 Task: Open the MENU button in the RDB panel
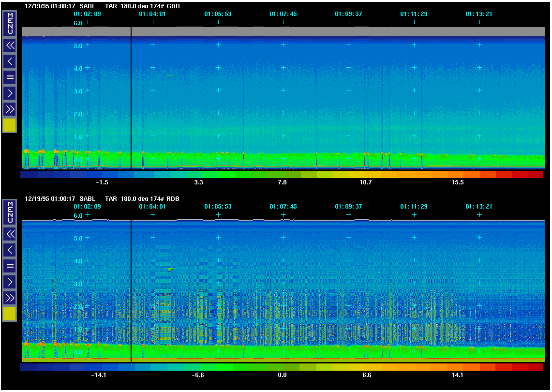[x=10, y=212]
